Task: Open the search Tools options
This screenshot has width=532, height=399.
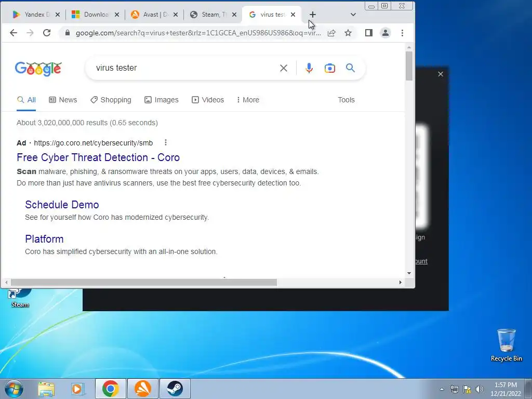Action: click(346, 100)
